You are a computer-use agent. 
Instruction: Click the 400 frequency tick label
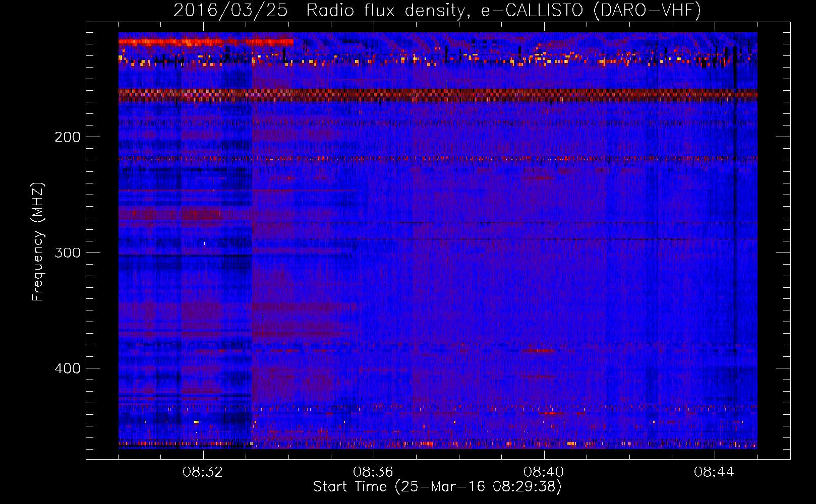pos(68,368)
